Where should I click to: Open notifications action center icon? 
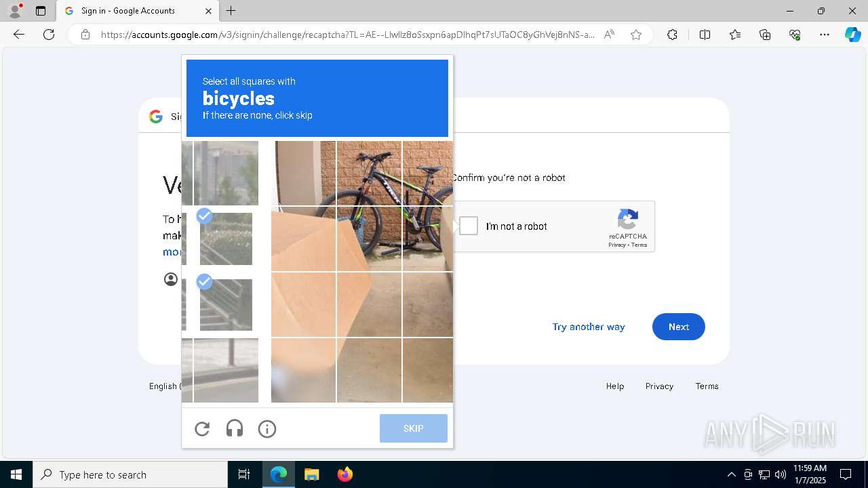tap(846, 474)
